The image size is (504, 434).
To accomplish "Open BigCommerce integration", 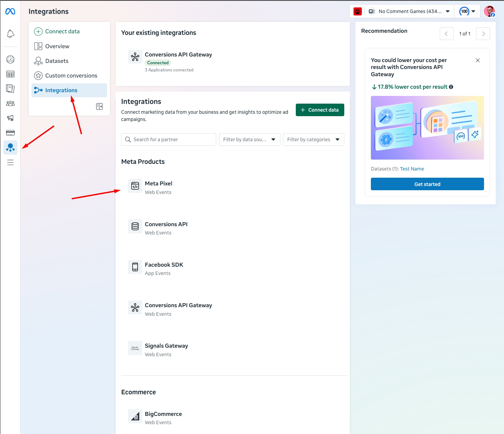I will pyautogui.click(x=163, y=414).
